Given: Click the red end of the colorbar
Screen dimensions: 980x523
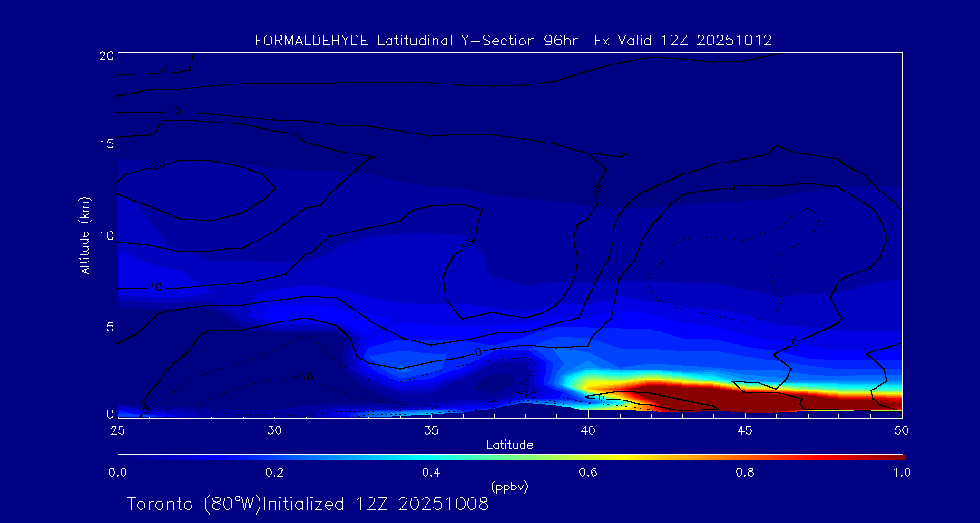Looking at the screenshot, I should click(x=894, y=456).
